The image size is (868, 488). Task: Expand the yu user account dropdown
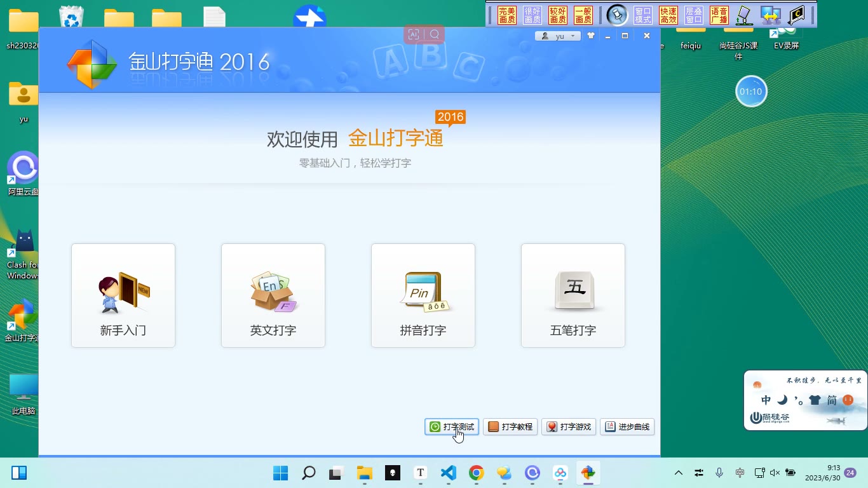pos(558,36)
